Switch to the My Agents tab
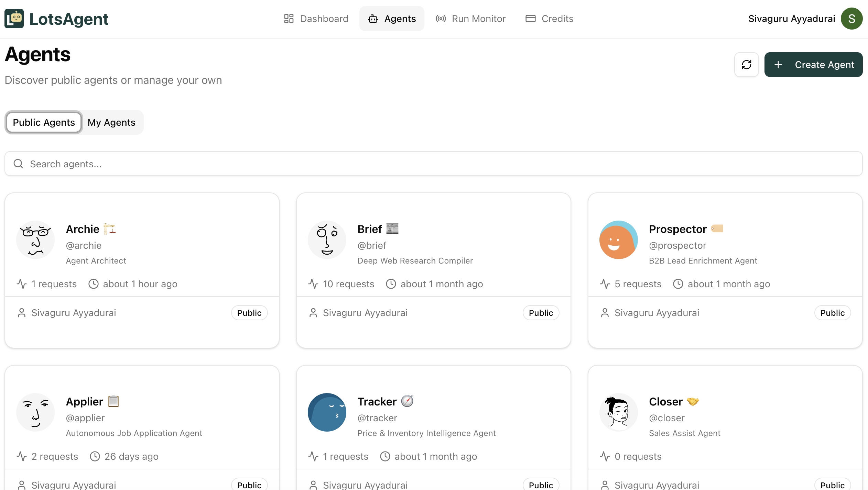The width and height of the screenshot is (868, 490). click(x=111, y=122)
